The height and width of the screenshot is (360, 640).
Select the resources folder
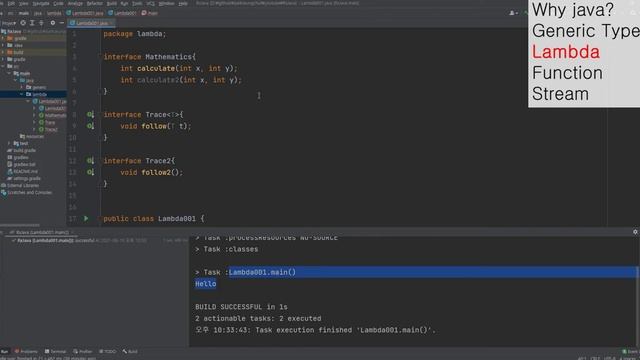32,136
